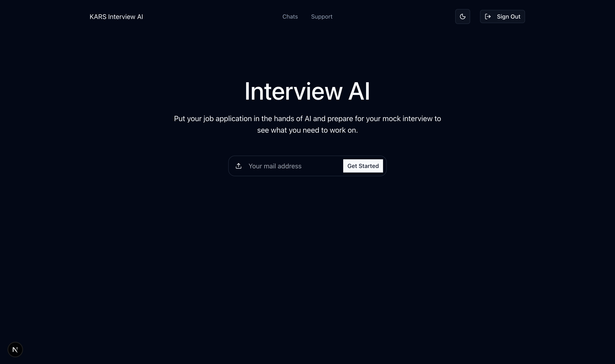Open the Chats page
The image size is (615, 364).
pyautogui.click(x=290, y=17)
